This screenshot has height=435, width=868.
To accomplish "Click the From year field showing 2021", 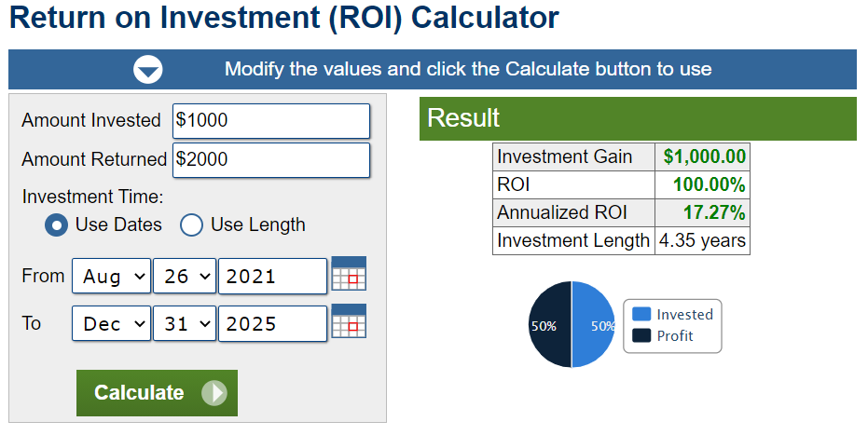I will point(272,276).
